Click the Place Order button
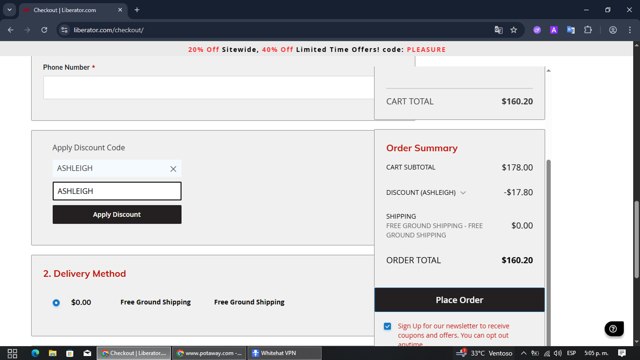Image resolution: width=640 pixels, height=360 pixels. (459, 300)
